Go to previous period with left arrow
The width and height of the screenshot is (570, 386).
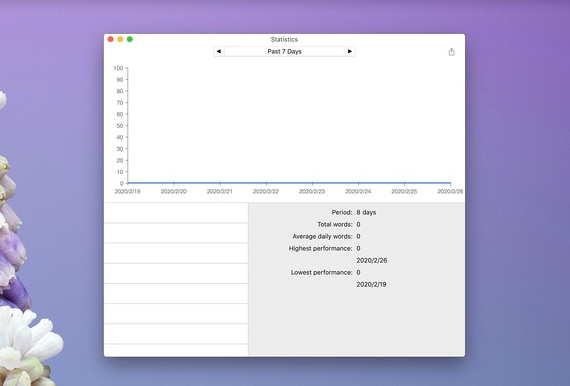pyautogui.click(x=219, y=51)
